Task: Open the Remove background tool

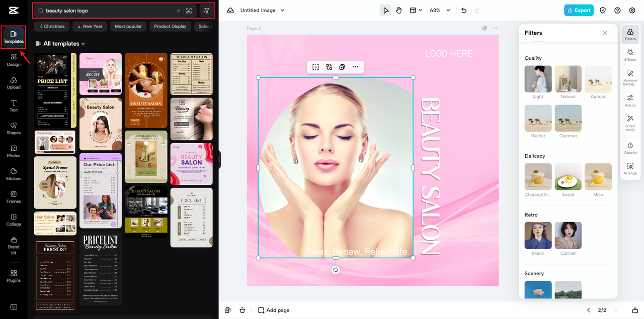Action: click(630, 78)
